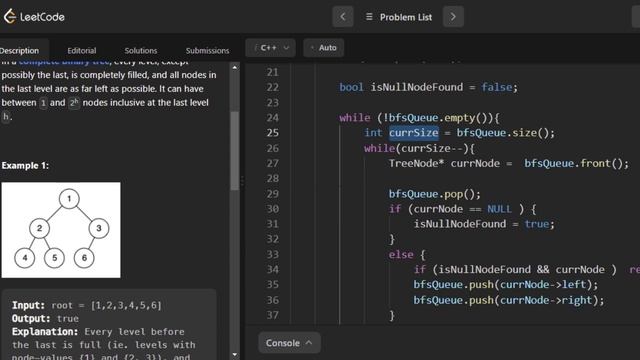Click 'if (currNode == NULL )' on line 30
640x360 pixels.
point(456,209)
